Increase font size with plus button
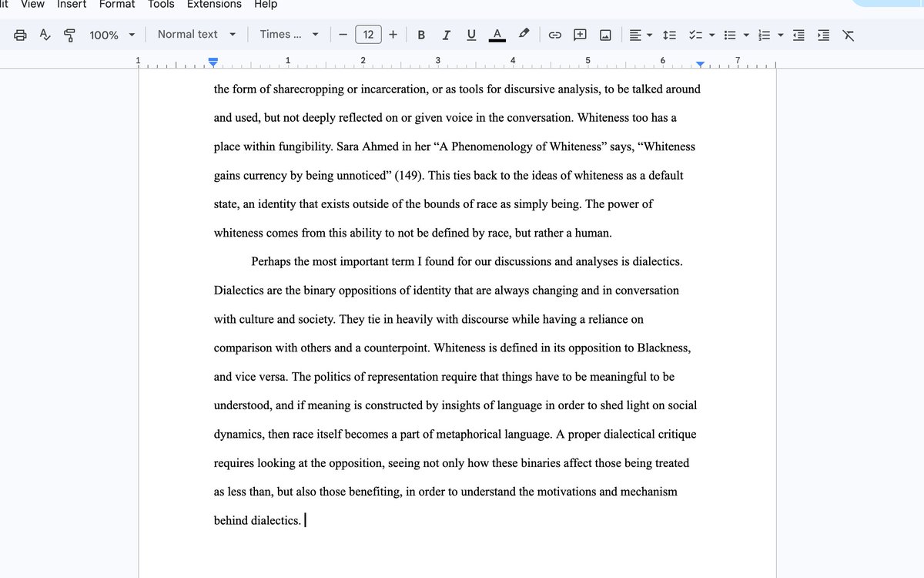 tap(393, 35)
